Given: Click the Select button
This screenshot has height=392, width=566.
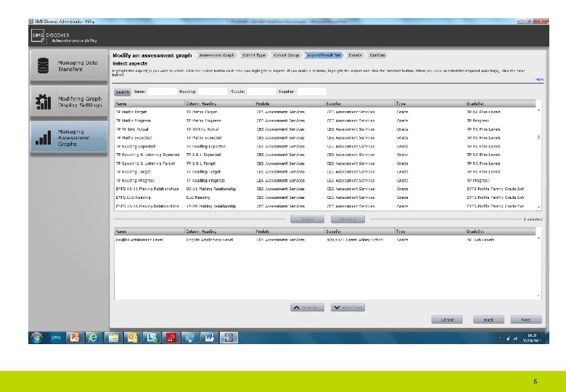Looking at the screenshot, I should pos(307,219).
